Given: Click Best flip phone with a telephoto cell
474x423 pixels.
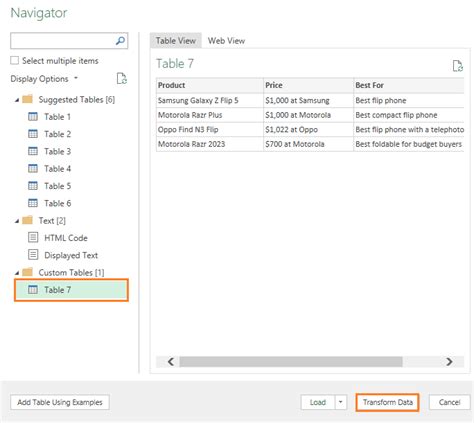Looking at the screenshot, I should [409, 130].
